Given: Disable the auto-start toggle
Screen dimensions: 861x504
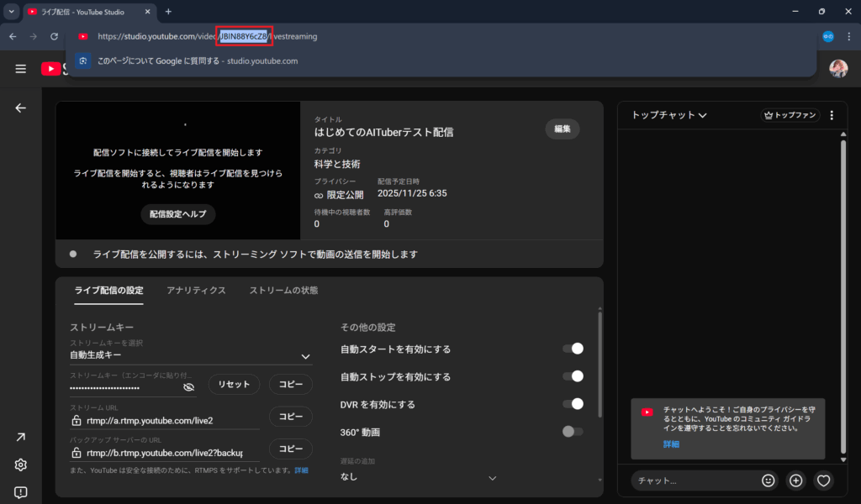Looking at the screenshot, I should point(573,349).
